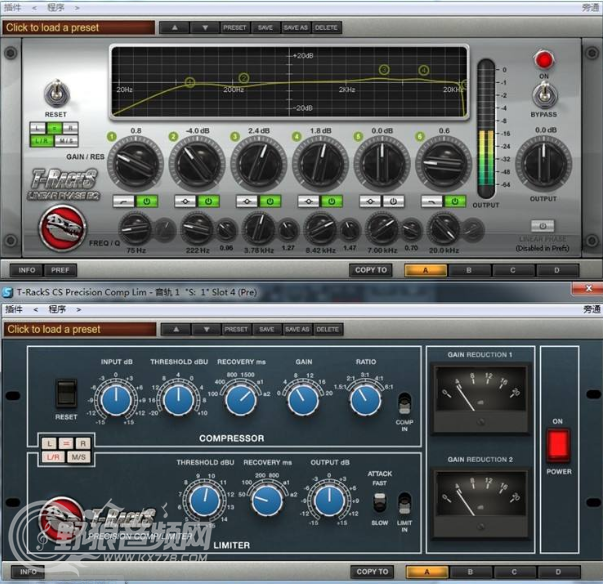This screenshot has height=584, width=603.
Task: Click band 6 number badge in EQ
Action: coord(420,136)
